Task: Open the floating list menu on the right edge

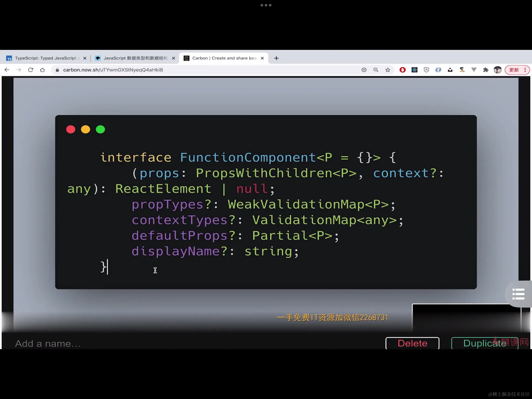Action: pos(518,294)
